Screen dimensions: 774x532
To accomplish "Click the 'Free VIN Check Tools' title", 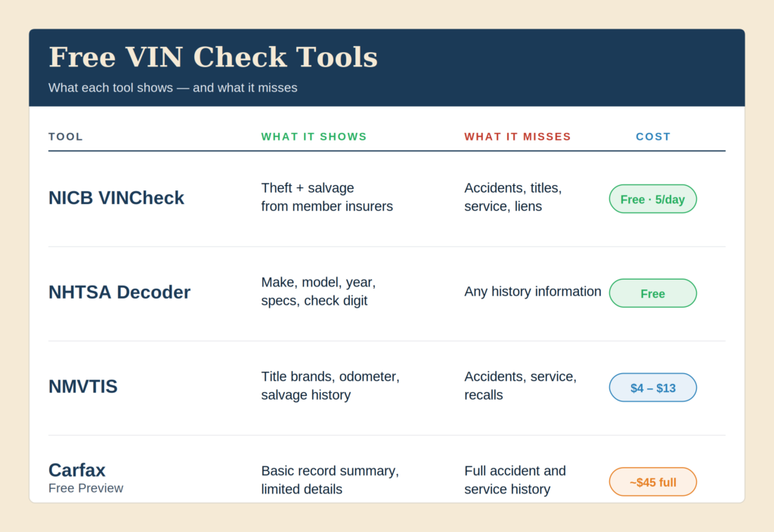I will [x=212, y=57].
